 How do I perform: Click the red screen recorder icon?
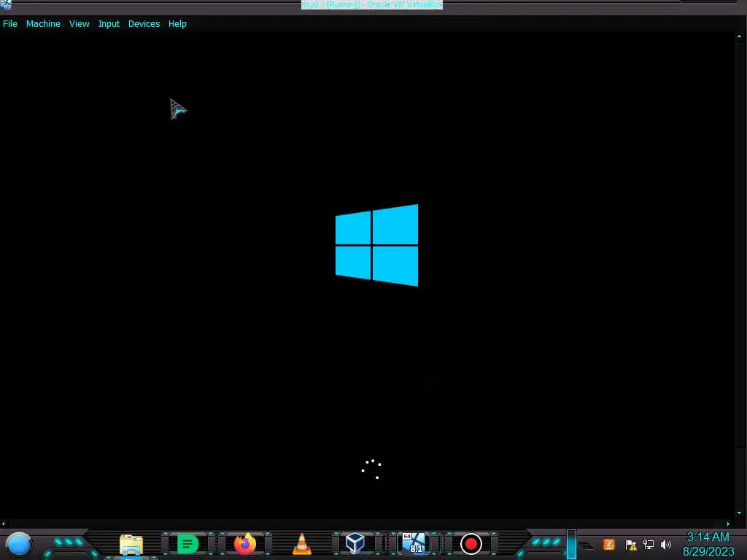click(x=471, y=544)
